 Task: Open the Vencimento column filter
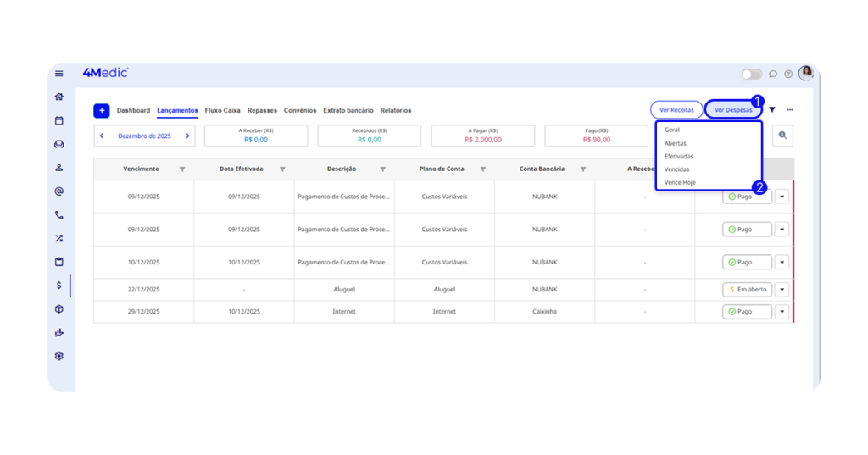182,169
